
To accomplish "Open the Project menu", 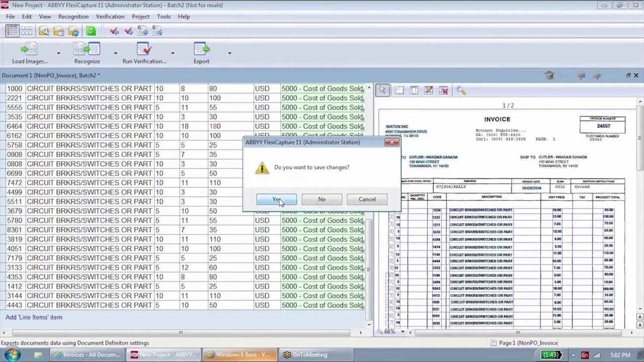I will tap(140, 17).
